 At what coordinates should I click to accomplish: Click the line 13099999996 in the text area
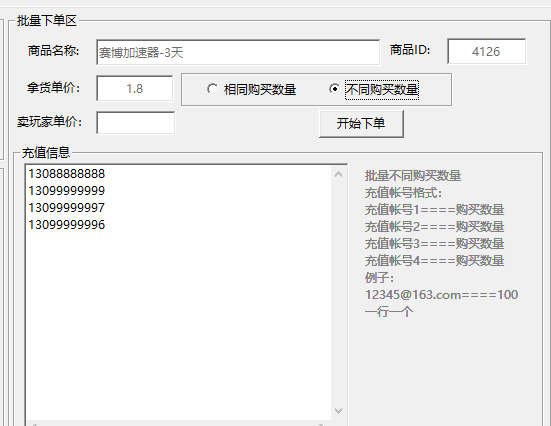pos(67,224)
